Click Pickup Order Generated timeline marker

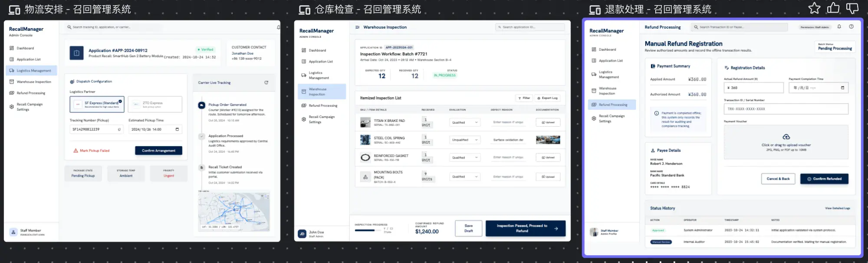pyautogui.click(x=201, y=105)
